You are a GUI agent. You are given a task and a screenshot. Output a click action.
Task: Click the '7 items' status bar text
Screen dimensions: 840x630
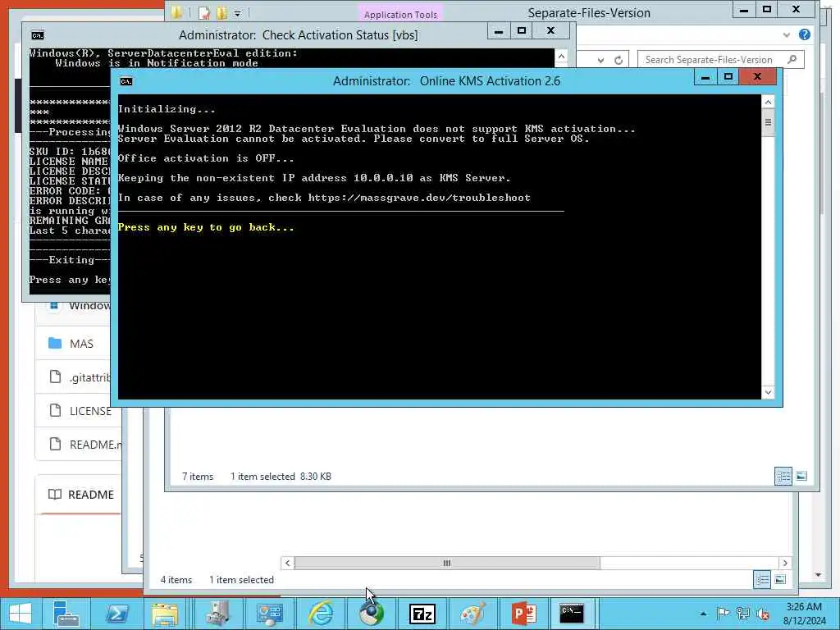[x=198, y=477]
